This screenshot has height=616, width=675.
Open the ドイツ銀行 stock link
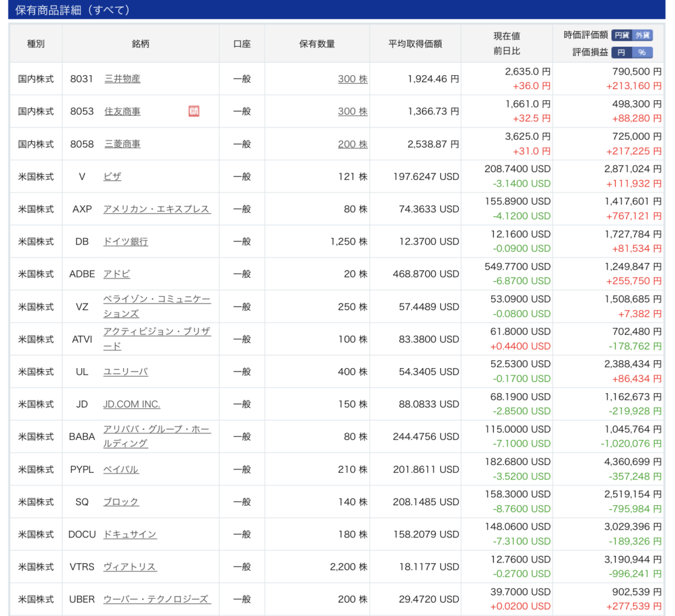coord(126,241)
